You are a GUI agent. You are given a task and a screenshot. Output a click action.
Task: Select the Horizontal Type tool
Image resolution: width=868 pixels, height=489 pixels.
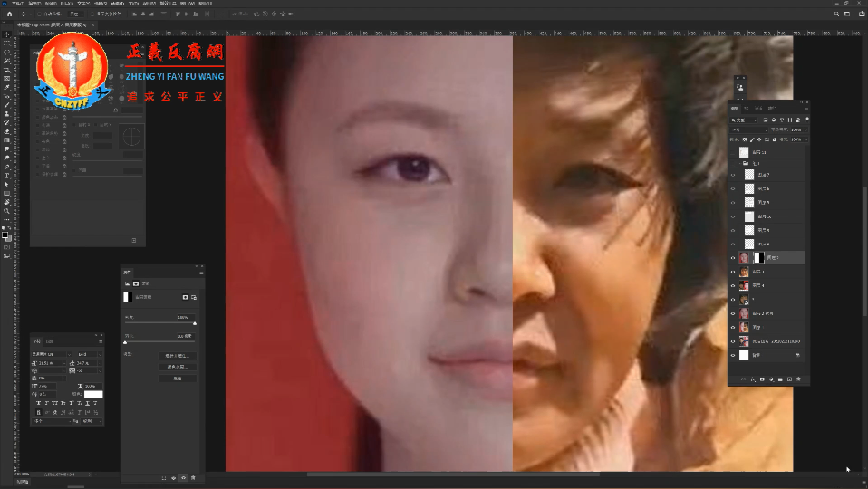pyautogui.click(x=6, y=176)
